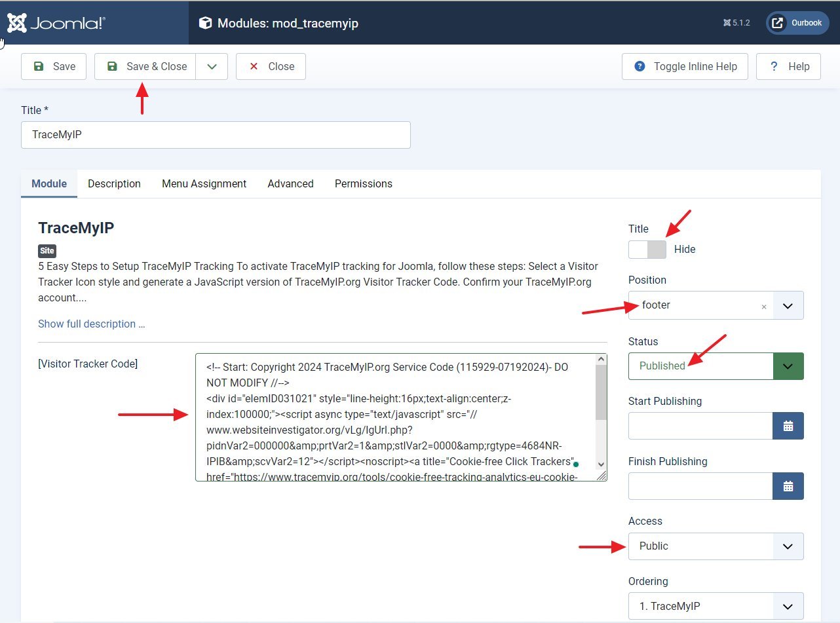Expand the Save & Close dropdown arrow
This screenshot has height=623, width=840.
[212, 66]
